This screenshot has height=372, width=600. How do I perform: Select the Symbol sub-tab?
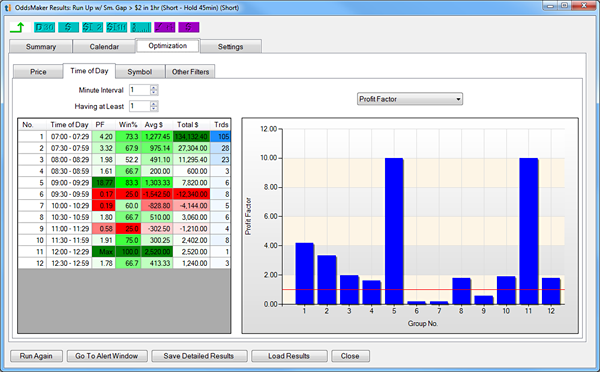coord(140,72)
